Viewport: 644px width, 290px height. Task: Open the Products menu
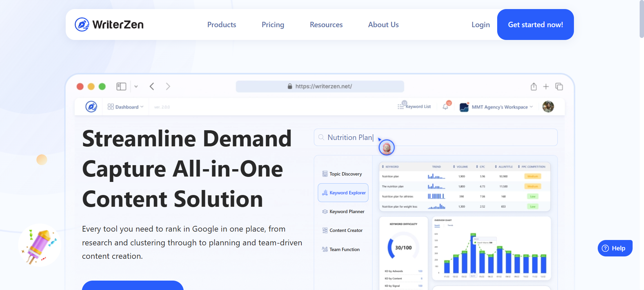click(x=222, y=25)
